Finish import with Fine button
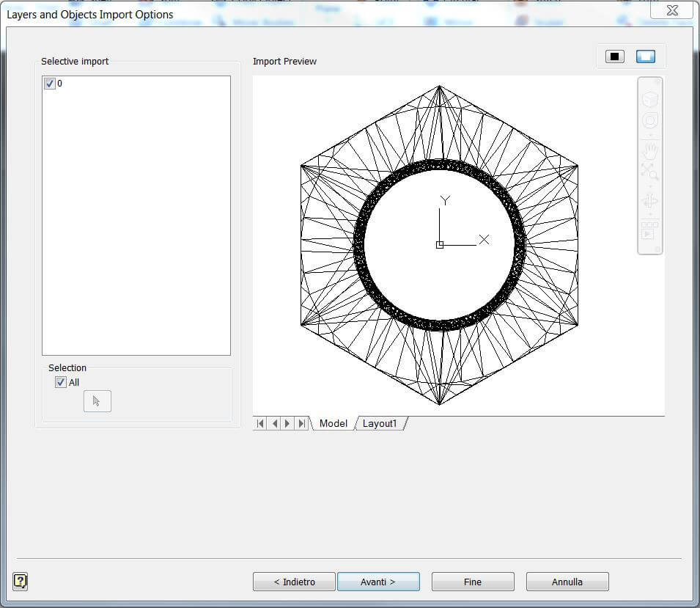This screenshot has height=608, width=700. pos(473,582)
